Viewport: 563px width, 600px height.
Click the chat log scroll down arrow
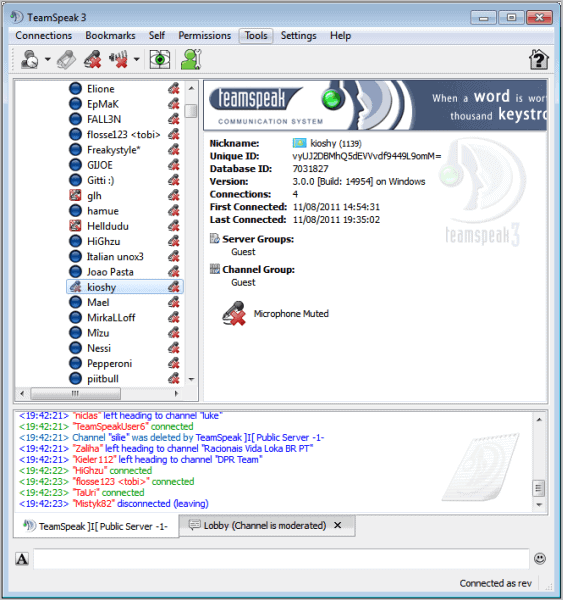pos(539,505)
